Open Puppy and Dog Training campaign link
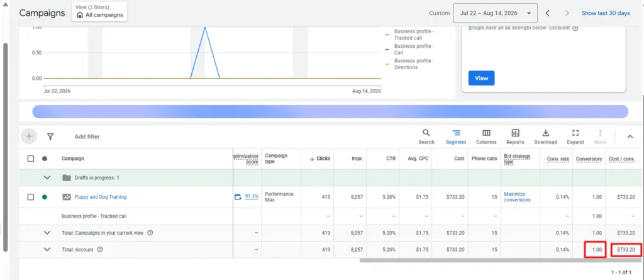The width and height of the screenshot is (644, 280). (101, 197)
